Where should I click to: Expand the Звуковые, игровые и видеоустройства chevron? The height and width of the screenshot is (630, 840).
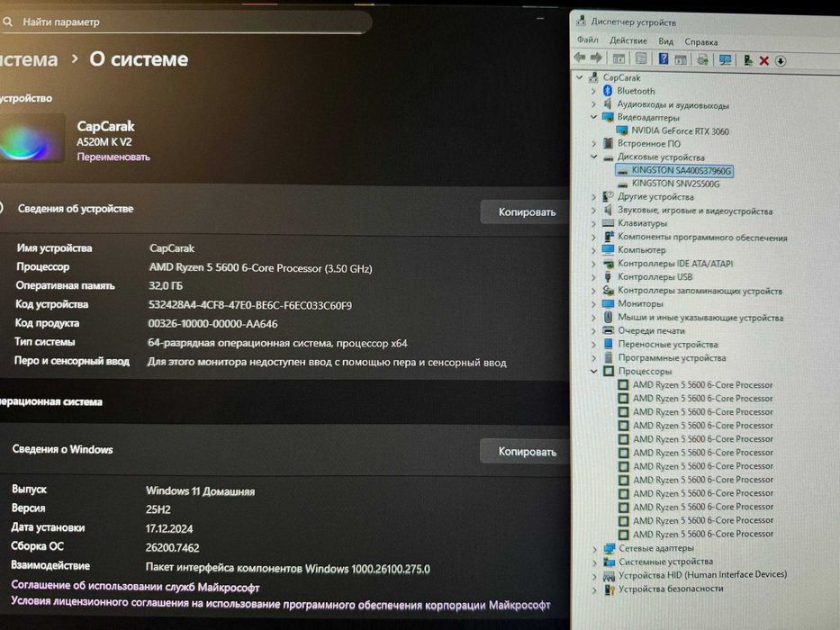pos(593,210)
